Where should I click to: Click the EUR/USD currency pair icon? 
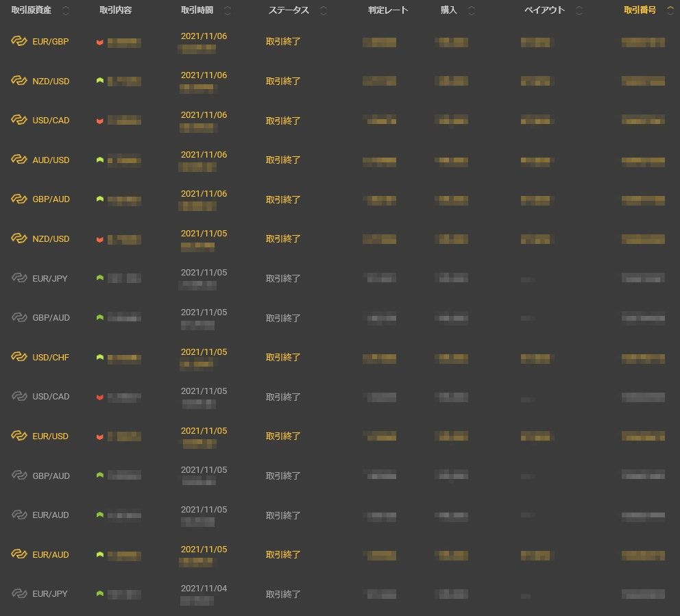point(19,436)
